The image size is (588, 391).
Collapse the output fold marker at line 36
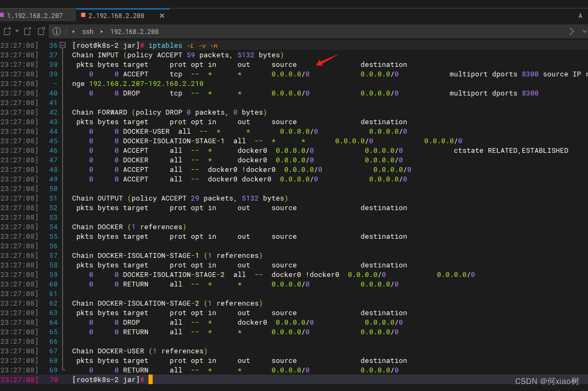(63, 46)
